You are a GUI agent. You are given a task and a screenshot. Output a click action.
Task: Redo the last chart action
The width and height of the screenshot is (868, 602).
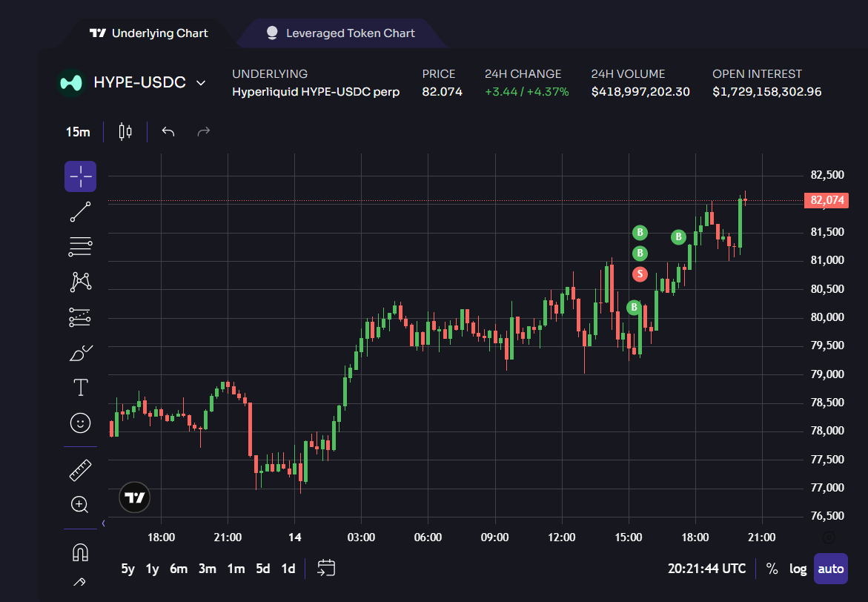(204, 132)
